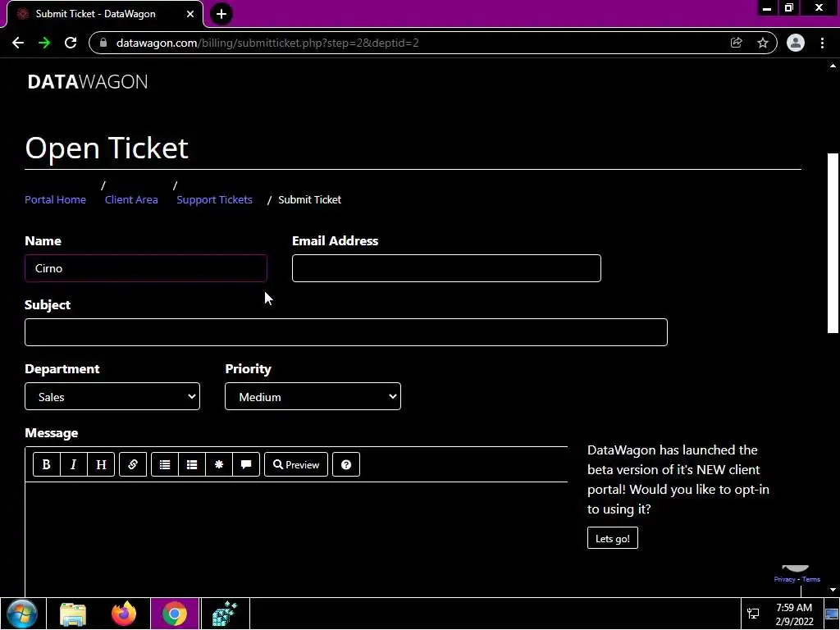The width and height of the screenshot is (840, 630).
Task: Insert a quote using speech bubble icon
Action: pos(246,464)
